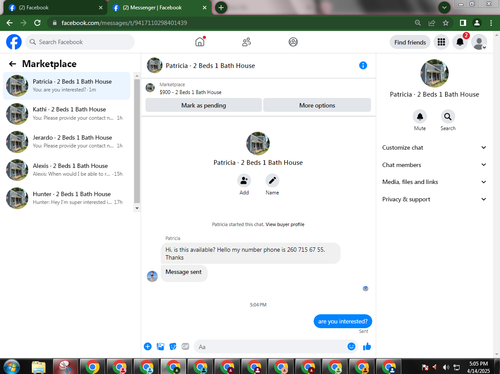Edit the chat name with the pencil icon
This screenshot has height=374, width=500.
[x=272, y=181]
